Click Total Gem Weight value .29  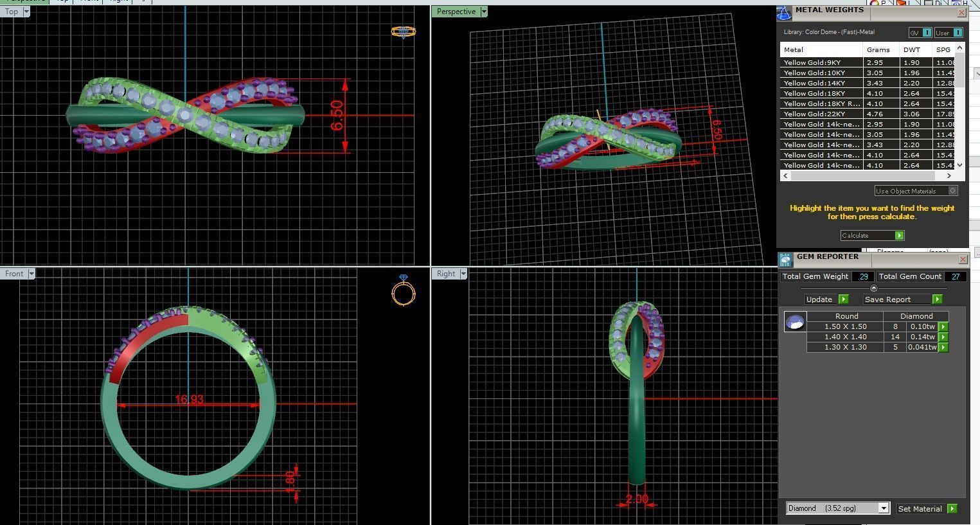(863, 276)
